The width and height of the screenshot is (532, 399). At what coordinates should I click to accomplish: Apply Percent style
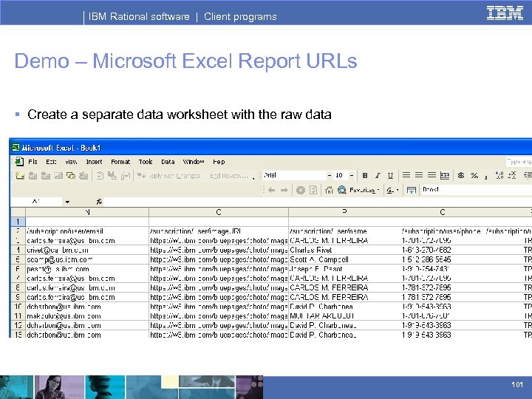click(x=474, y=175)
